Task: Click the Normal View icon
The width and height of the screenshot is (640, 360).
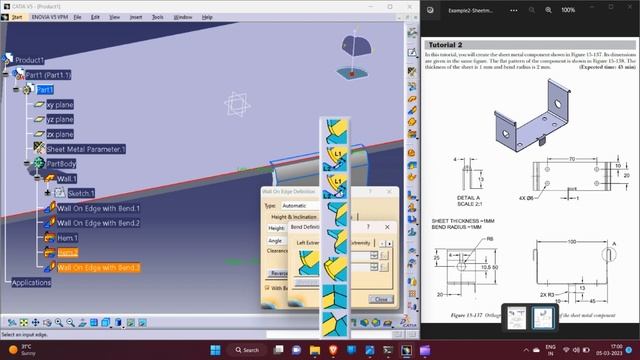Action: (x=82, y=323)
